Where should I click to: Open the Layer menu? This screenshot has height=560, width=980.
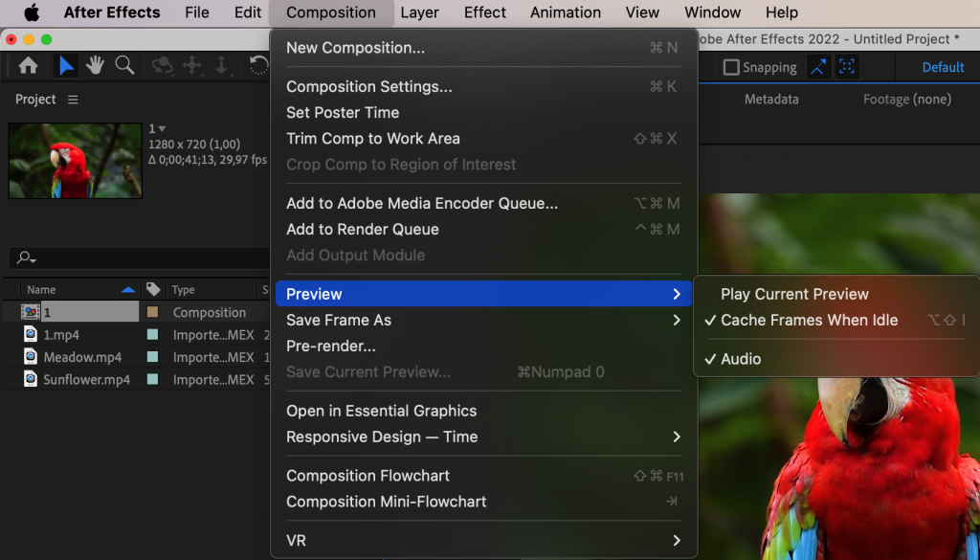pos(419,12)
